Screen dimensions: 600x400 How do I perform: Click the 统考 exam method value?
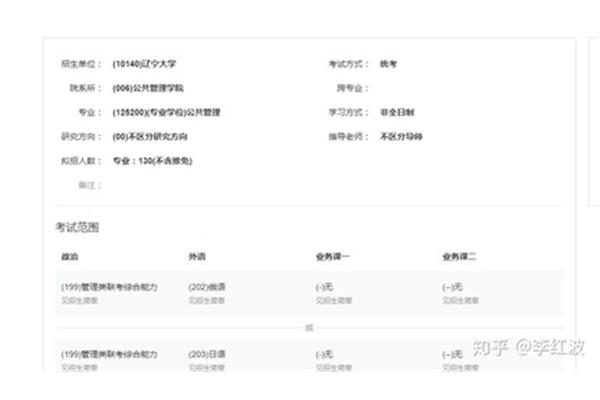pos(388,64)
